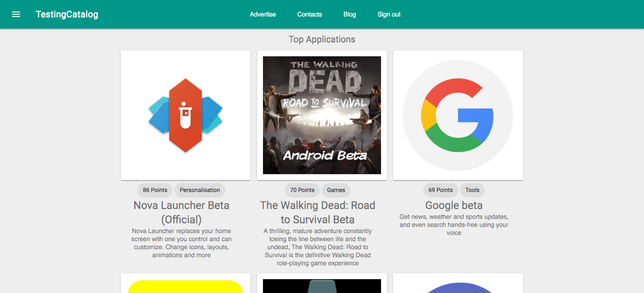
Task: Click the Walking Dead game artwork
Action: (322, 115)
